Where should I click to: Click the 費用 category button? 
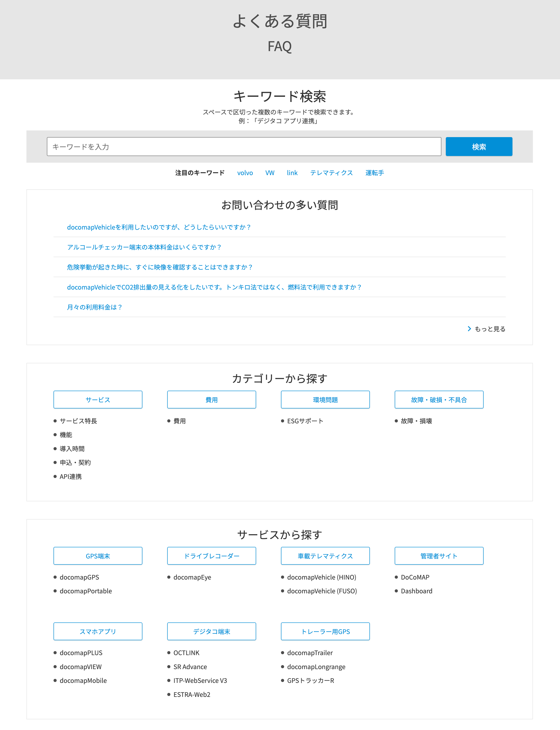tap(211, 400)
